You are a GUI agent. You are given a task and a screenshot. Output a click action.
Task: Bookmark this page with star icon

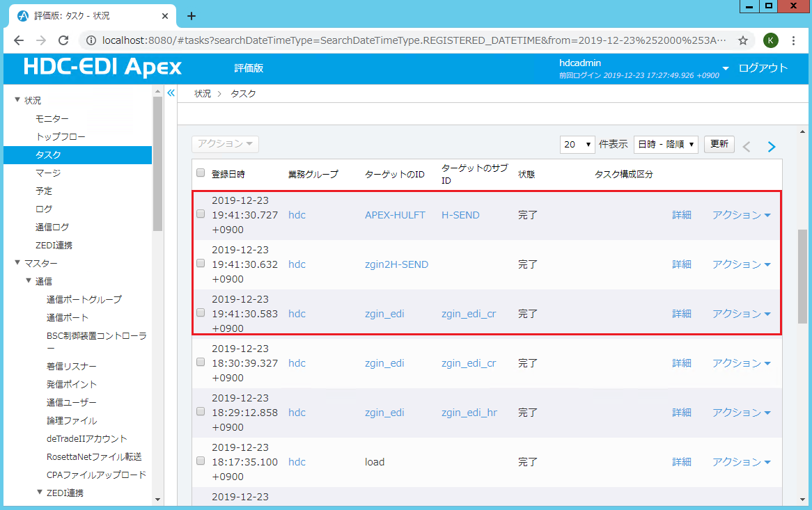742,40
